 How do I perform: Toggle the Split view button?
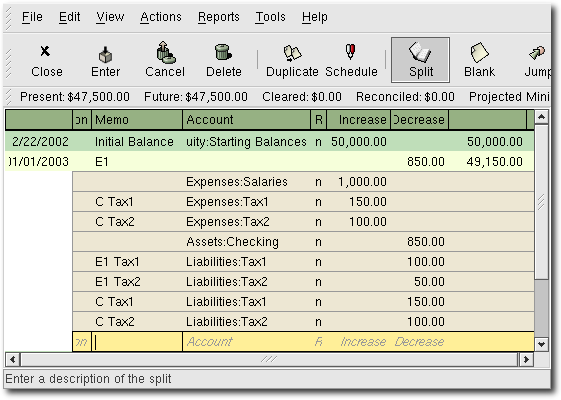pos(420,60)
